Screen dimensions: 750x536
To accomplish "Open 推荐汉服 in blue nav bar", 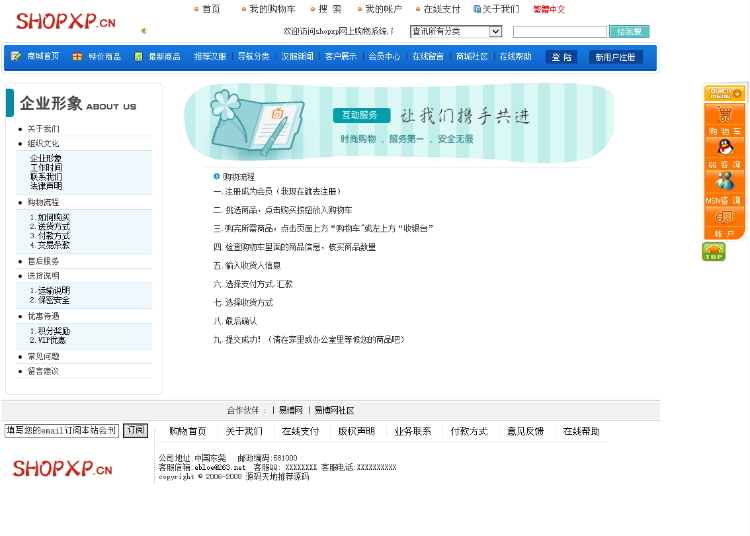I will coord(210,56).
